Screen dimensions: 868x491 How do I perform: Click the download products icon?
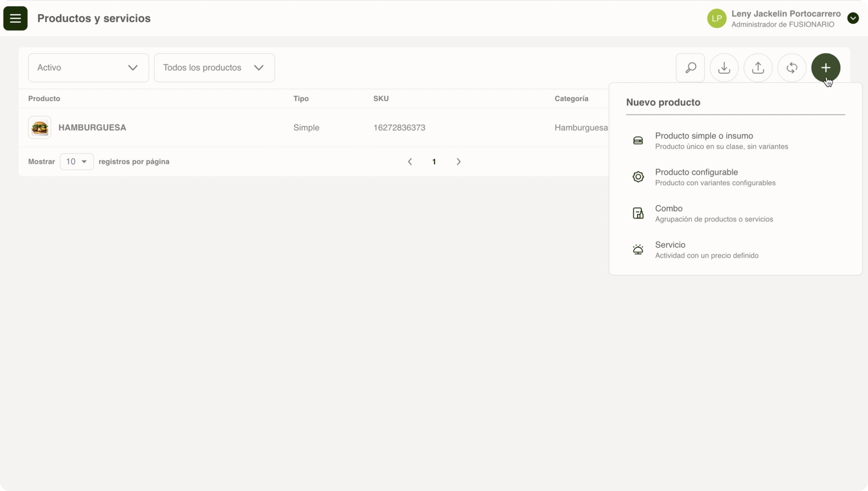(x=724, y=68)
